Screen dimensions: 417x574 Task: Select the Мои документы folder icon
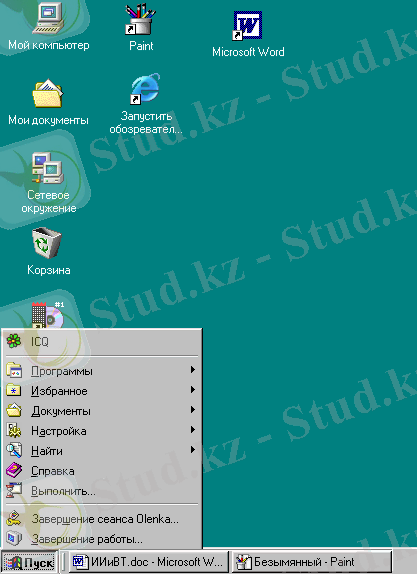click(48, 93)
